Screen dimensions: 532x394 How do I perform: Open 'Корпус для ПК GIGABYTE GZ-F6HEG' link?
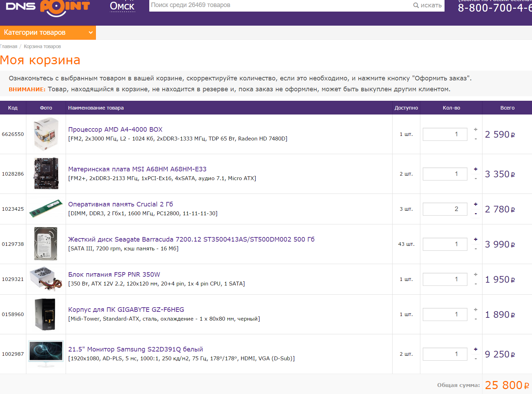(x=126, y=310)
